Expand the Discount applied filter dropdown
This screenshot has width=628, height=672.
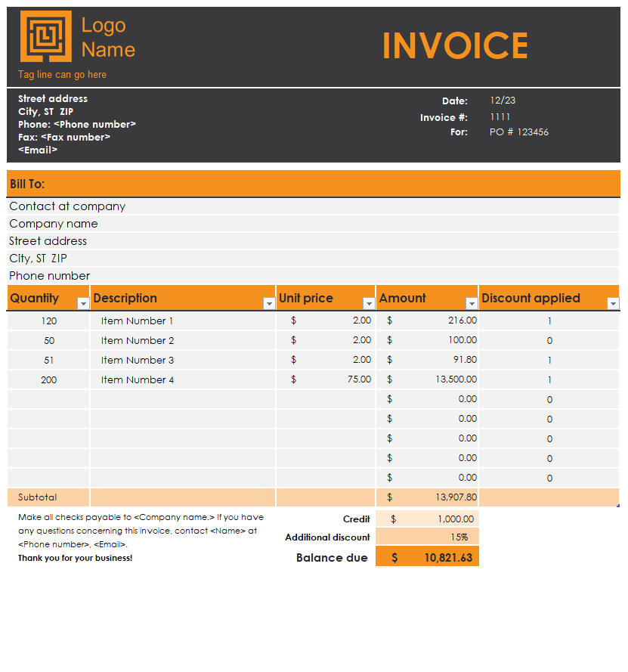point(613,303)
